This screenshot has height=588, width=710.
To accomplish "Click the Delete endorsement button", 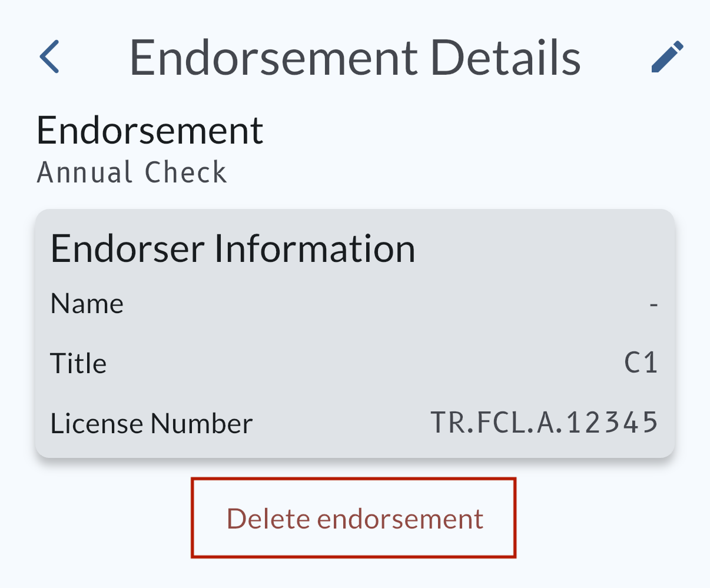I will (x=354, y=519).
